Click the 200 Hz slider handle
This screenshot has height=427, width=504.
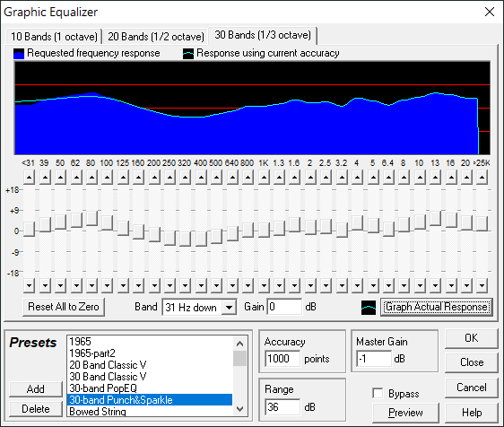coord(154,234)
